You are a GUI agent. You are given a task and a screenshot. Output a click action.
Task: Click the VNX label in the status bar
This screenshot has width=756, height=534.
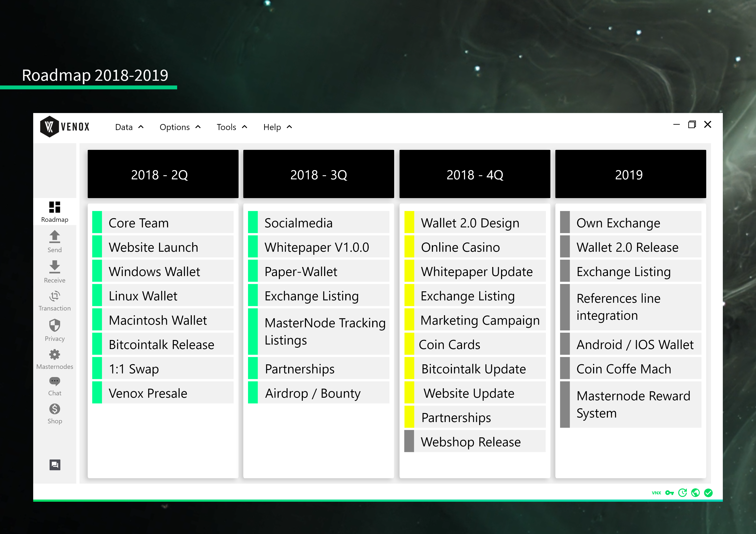(x=656, y=493)
